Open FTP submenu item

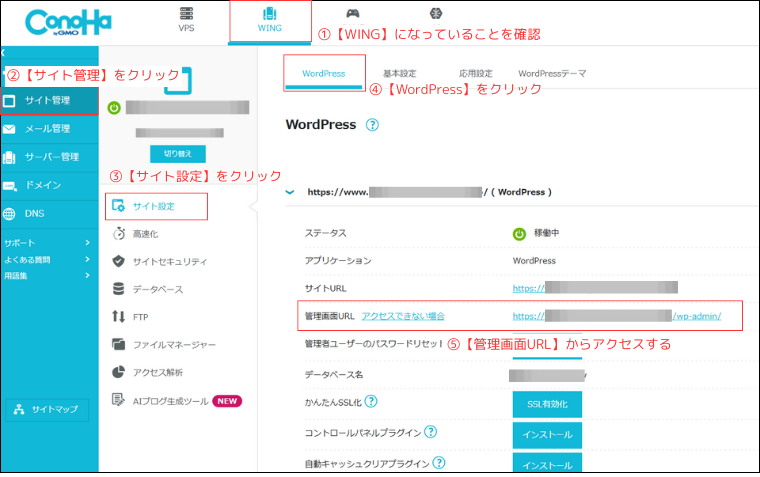(x=141, y=317)
